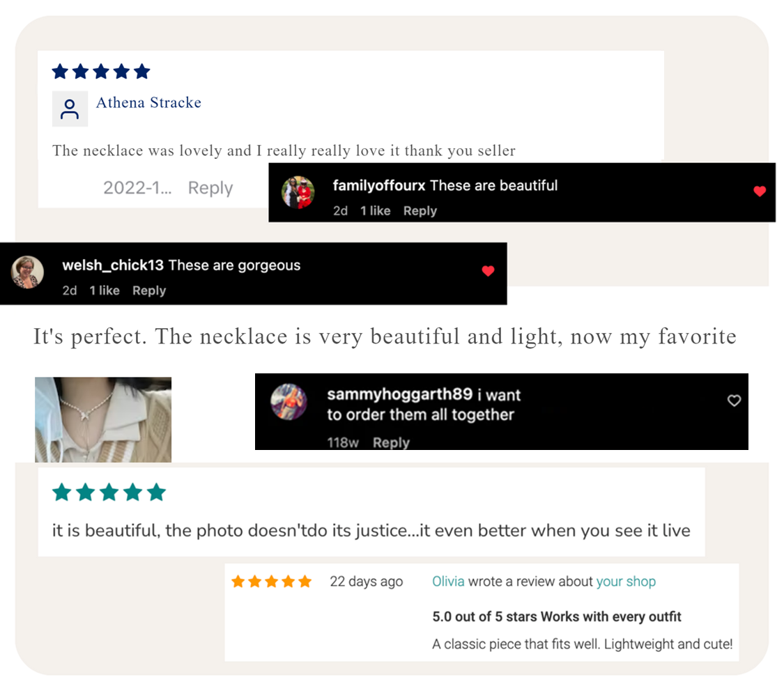Screen dimensions: 784x691
Task: Click sammyhoggarth89's profile picture
Action: point(289,402)
